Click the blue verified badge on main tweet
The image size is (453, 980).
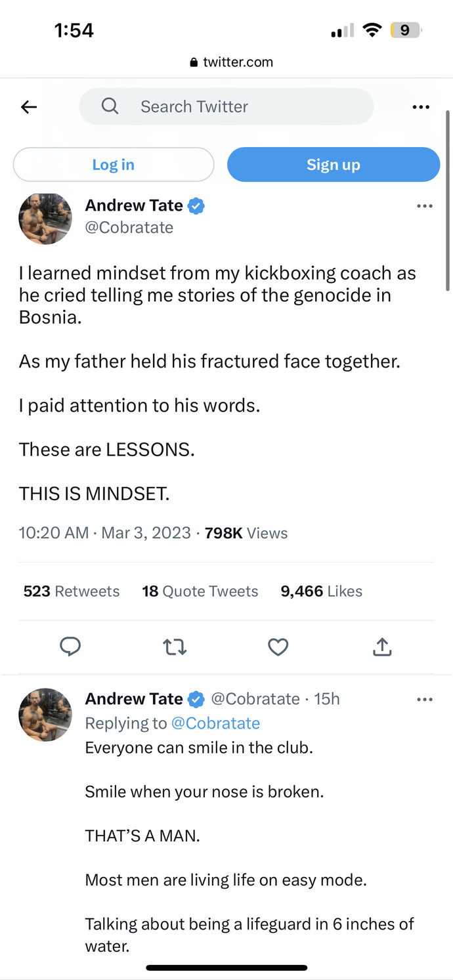click(x=196, y=205)
